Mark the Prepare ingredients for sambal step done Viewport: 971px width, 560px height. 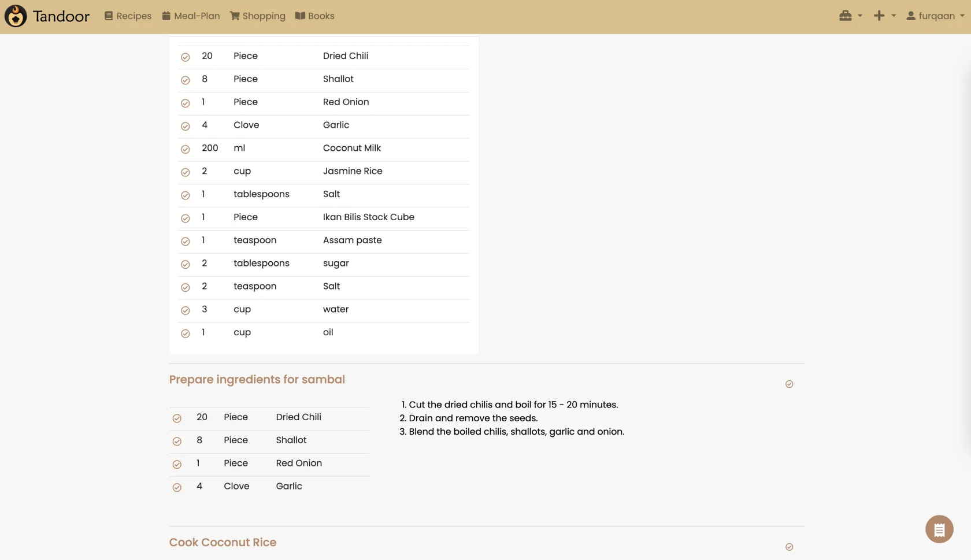[x=789, y=384]
